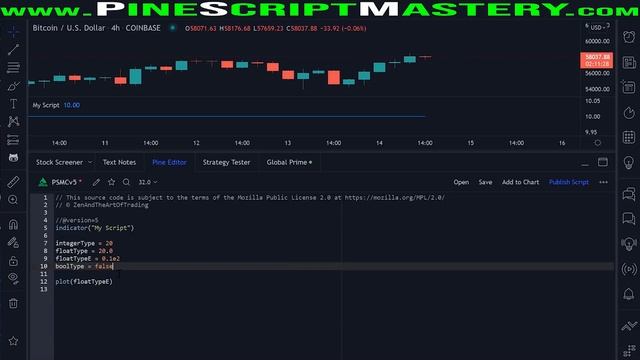Open the news panel icon
Screen dimensions: 640x360
point(629,62)
